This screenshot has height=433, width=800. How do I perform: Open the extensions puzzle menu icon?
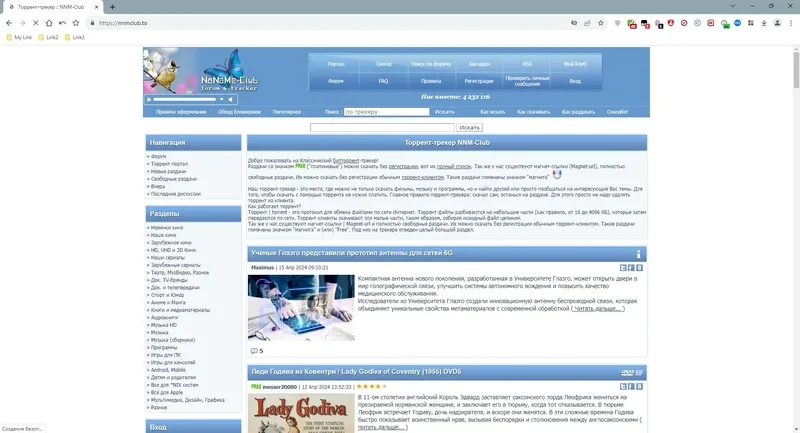point(751,23)
